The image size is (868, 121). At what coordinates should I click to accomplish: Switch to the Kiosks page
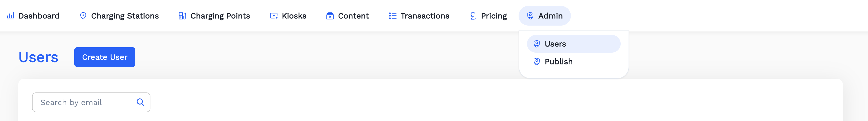pyautogui.click(x=294, y=16)
